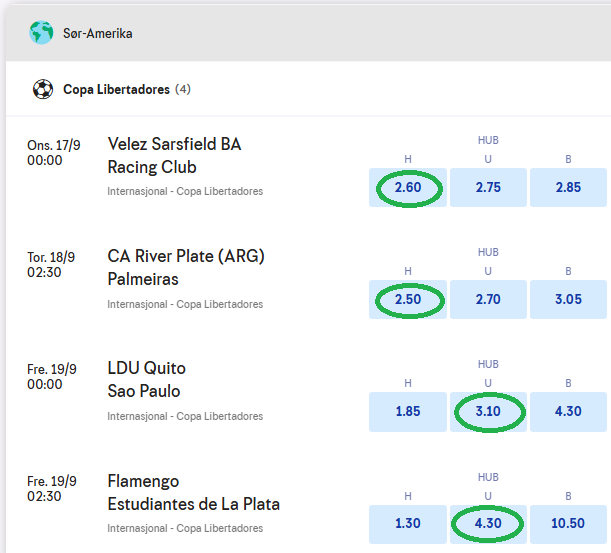Pick draw odds 2.70 for River Plate vs Palmeiras
The image size is (611, 553).
(488, 299)
